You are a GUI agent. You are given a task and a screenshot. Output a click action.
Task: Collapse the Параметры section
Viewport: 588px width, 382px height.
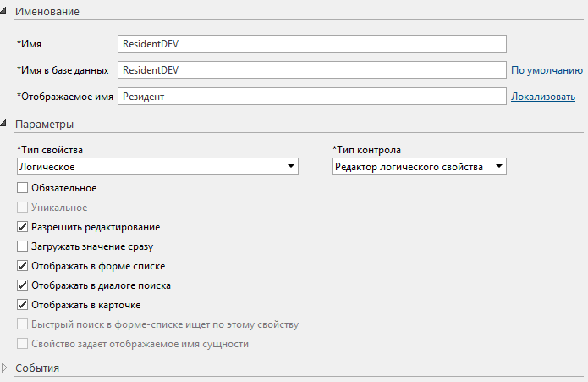click(x=7, y=125)
